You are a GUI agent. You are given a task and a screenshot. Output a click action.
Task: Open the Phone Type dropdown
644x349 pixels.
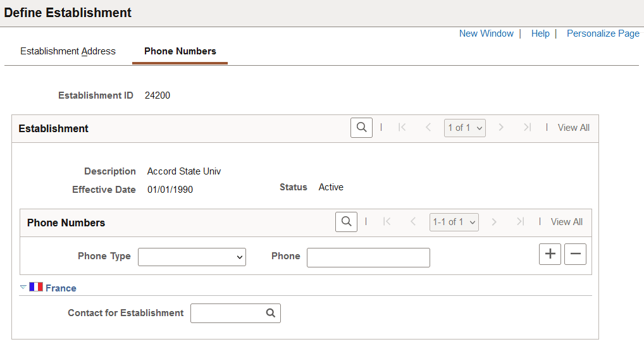point(192,257)
